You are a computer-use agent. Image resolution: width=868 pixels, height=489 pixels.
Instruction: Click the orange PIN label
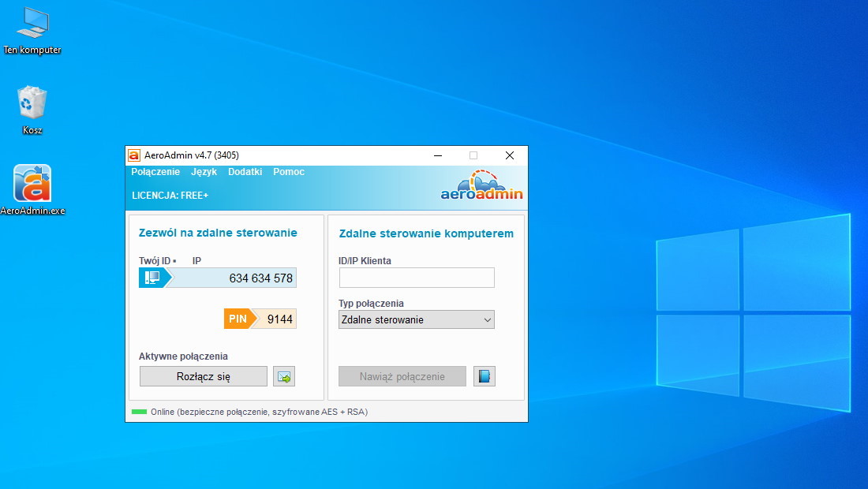tap(238, 319)
